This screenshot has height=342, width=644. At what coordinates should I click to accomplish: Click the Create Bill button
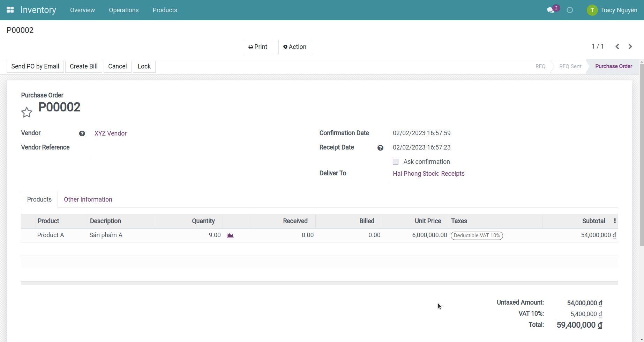(83, 66)
